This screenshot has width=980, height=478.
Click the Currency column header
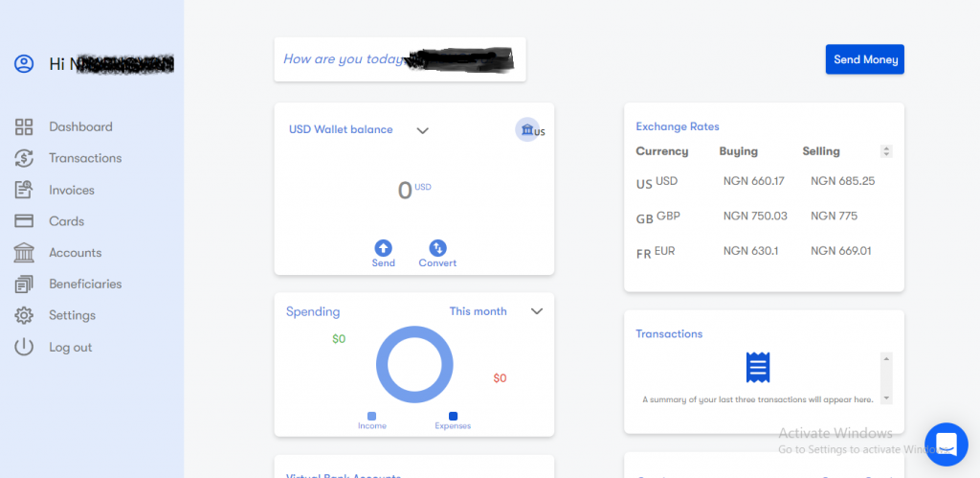coord(662,151)
